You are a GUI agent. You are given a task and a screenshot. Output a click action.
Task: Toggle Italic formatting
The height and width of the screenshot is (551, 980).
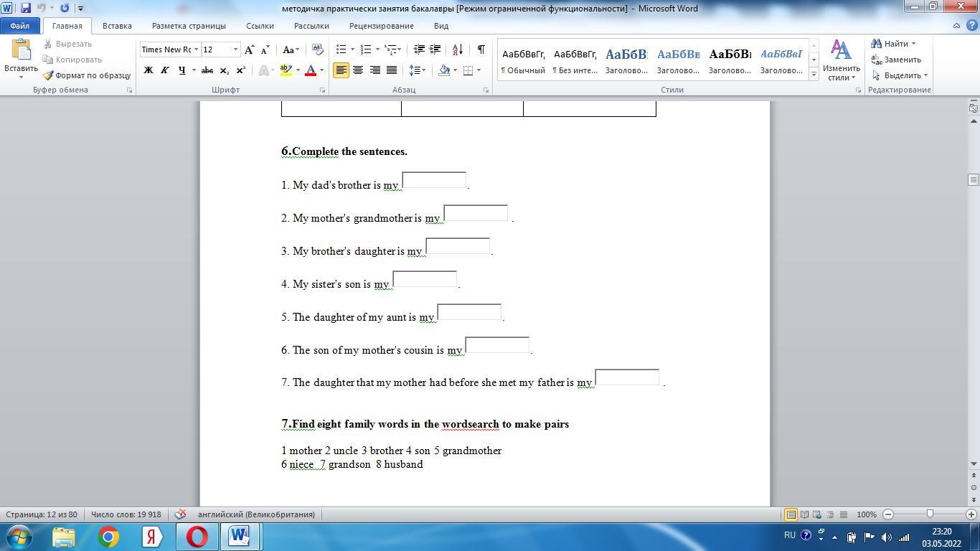coord(165,70)
